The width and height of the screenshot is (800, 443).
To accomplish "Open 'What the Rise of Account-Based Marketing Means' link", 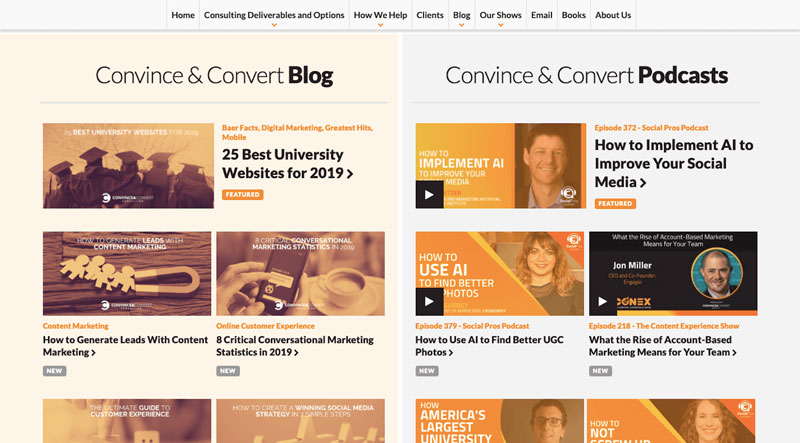I will 662,346.
